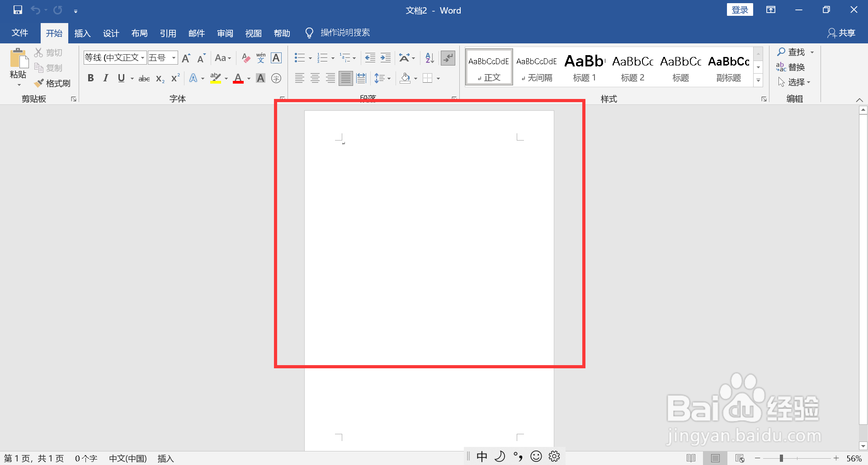Apply superscript formatting
Image resolution: width=868 pixels, height=465 pixels.
click(x=175, y=79)
